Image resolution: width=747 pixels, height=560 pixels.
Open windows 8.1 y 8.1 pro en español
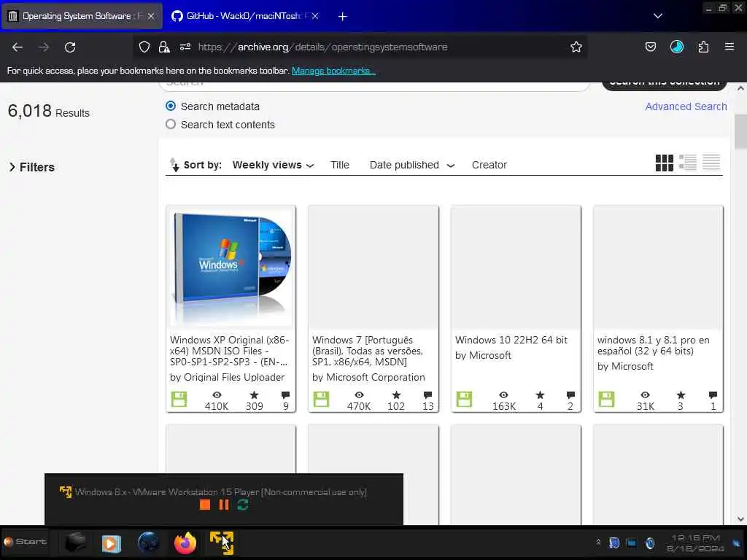point(653,345)
